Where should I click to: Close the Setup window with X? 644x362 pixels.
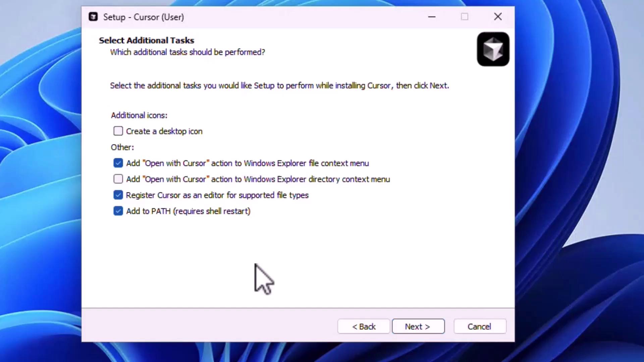pyautogui.click(x=498, y=17)
